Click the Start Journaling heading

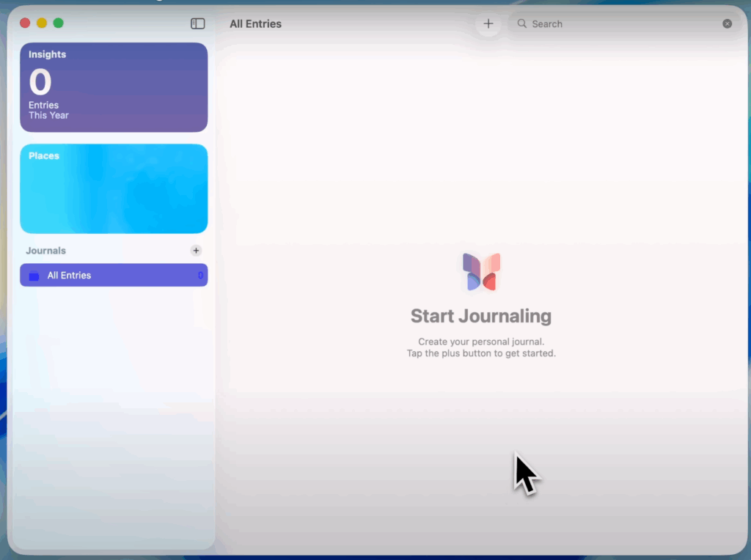pos(481,316)
